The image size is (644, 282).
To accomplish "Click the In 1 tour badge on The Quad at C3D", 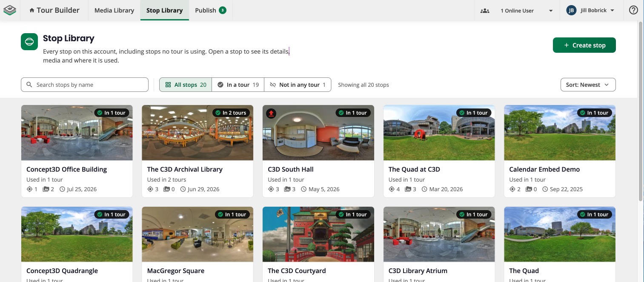I will [474, 113].
